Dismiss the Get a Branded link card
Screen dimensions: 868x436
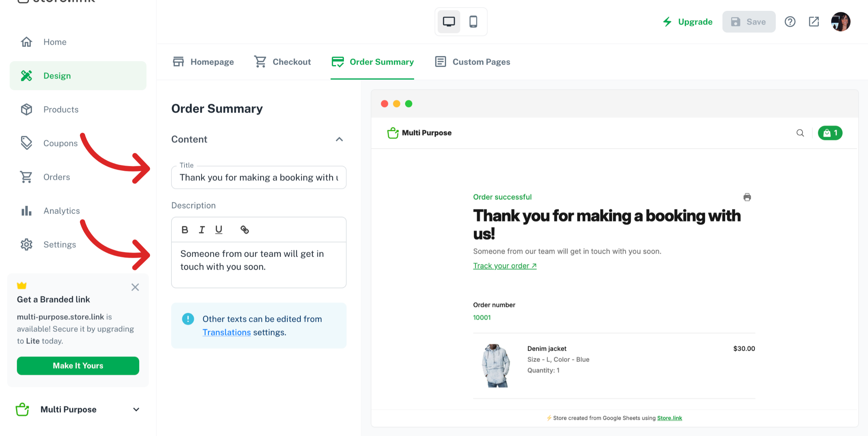point(135,287)
